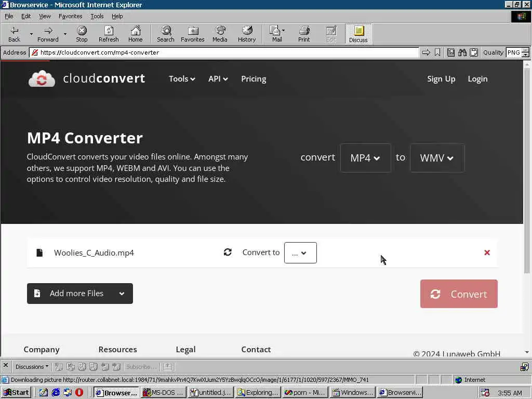Screen dimensions: 532x399
Task: Click the cloudconvert cloud logo
Action: point(42,79)
